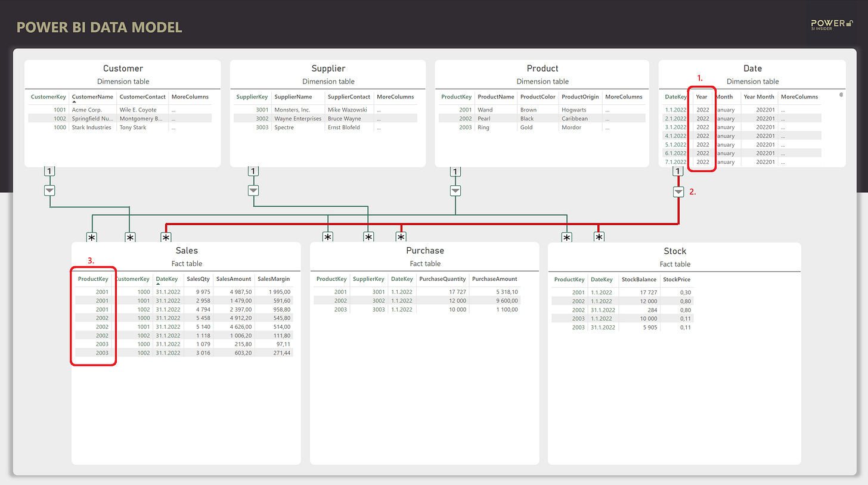Click the Year Month column header

point(759,97)
